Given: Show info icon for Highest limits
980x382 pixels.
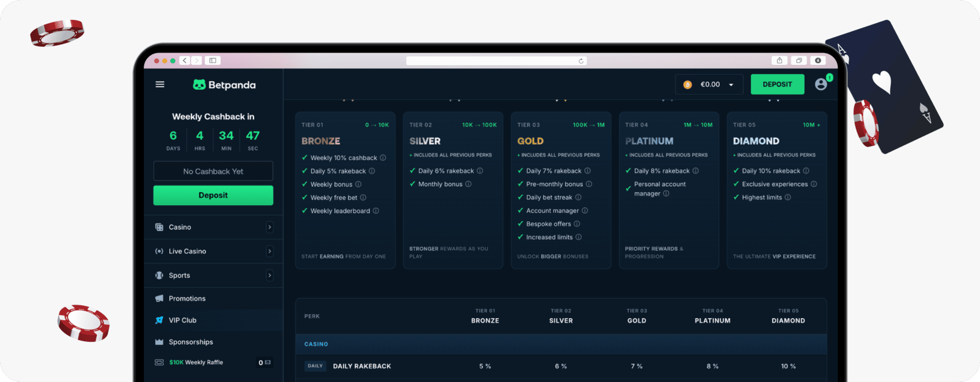Looking at the screenshot, I should (x=788, y=198).
